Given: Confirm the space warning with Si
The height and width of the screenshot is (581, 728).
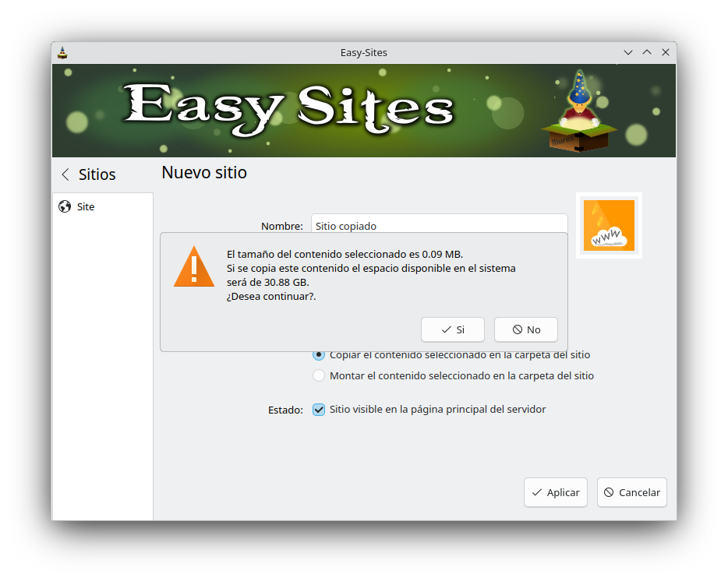Looking at the screenshot, I should point(452,329).
